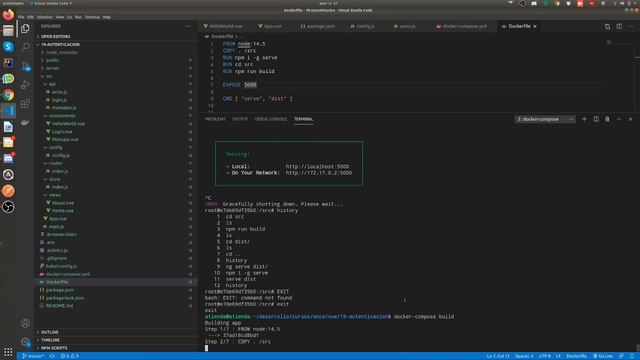Click the master branch status item
Viewport: 640px width, 360px height.
33,356
